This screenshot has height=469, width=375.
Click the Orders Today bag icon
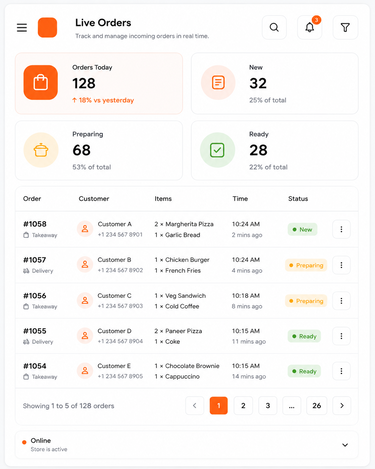41,83
